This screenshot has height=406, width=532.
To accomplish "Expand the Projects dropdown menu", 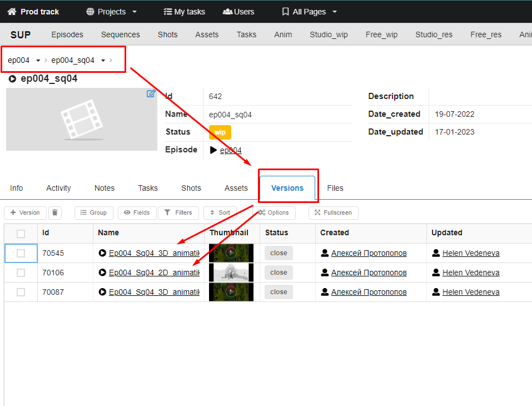I will [x=112, y=12].
